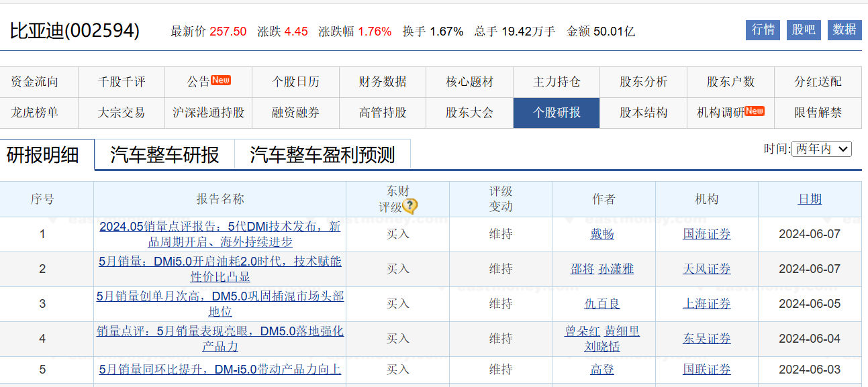Open the 主力持仓 menu item
Viewport: 868px width, 387px height.
click(557, 82)
